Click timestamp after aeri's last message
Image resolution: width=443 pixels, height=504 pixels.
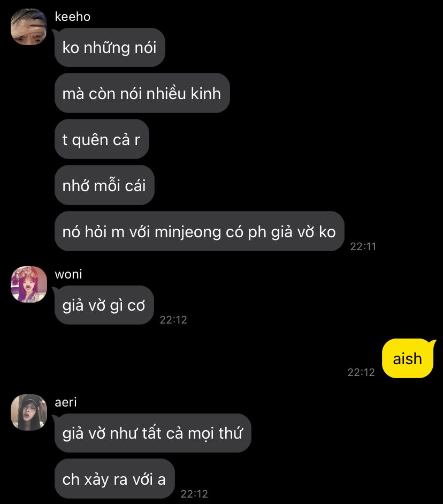194,493
